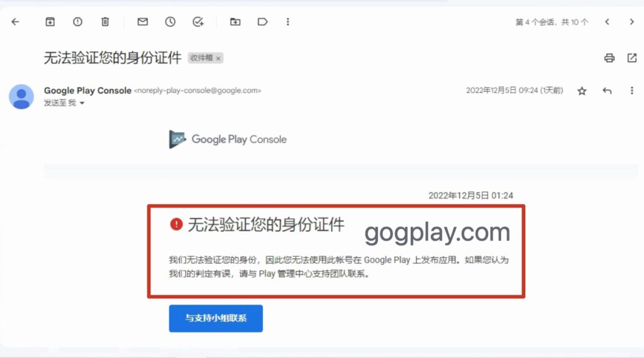
Task: Star this Google Play Console message
Action: (x=582, y=90)
